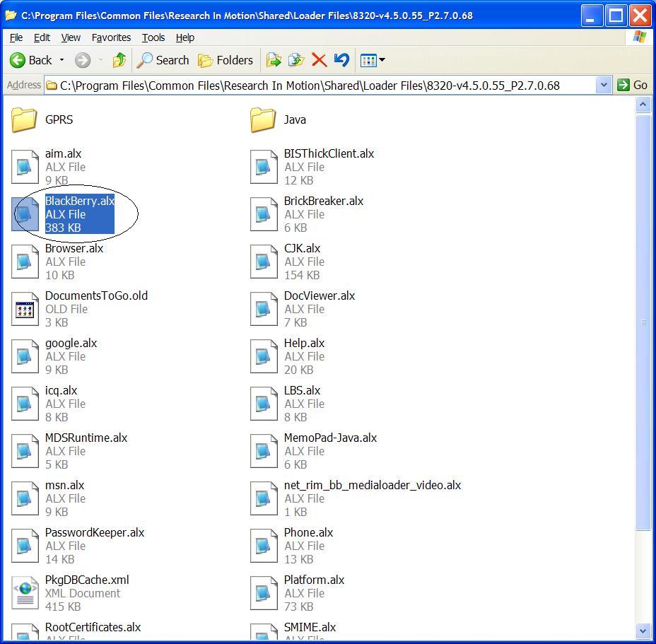Image resolution: width=656 pixels, height=644 pixels.
Task: Click the Go button
Action: [x=633, y=86]
